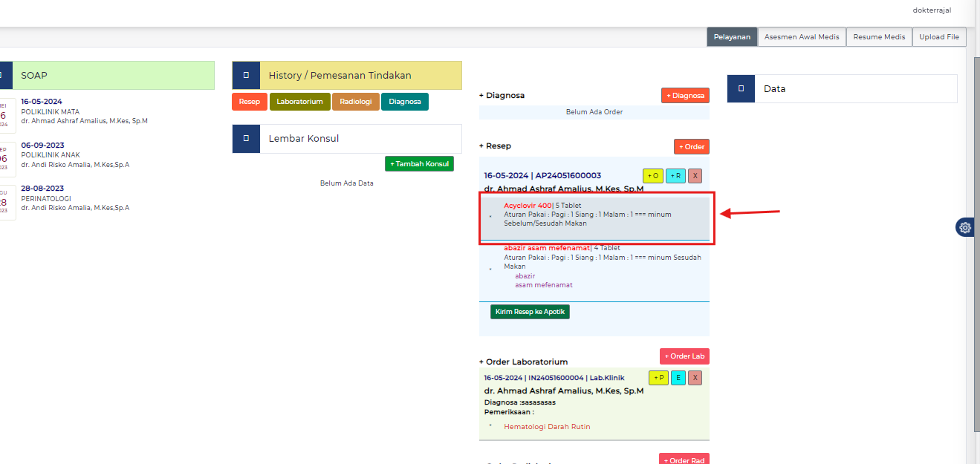Go to the Upload File tab
Screen dimensions: 980x464
pos(939,37)
